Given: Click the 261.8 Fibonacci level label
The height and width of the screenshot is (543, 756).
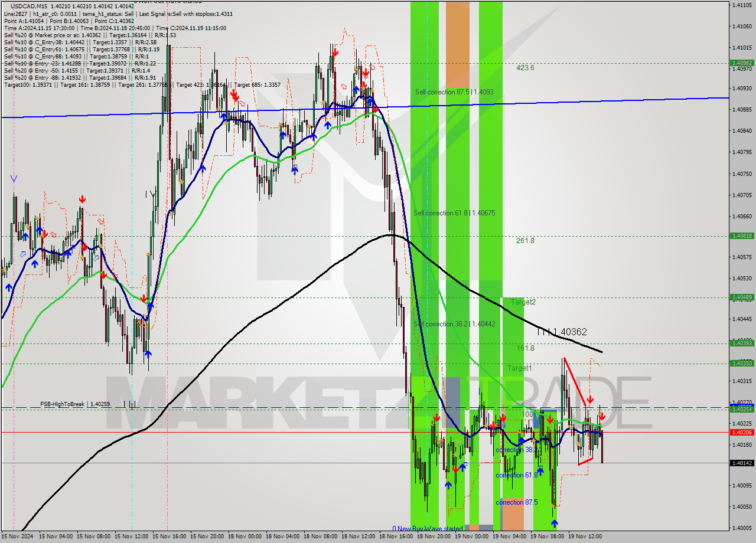Looking at the screenshot, I should [525, 241].
